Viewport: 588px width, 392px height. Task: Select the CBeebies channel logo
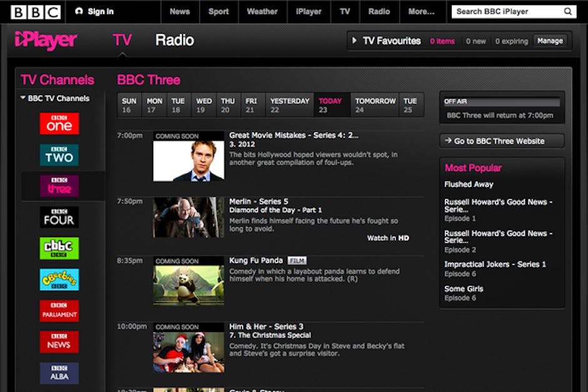click(x=59, y=279)
